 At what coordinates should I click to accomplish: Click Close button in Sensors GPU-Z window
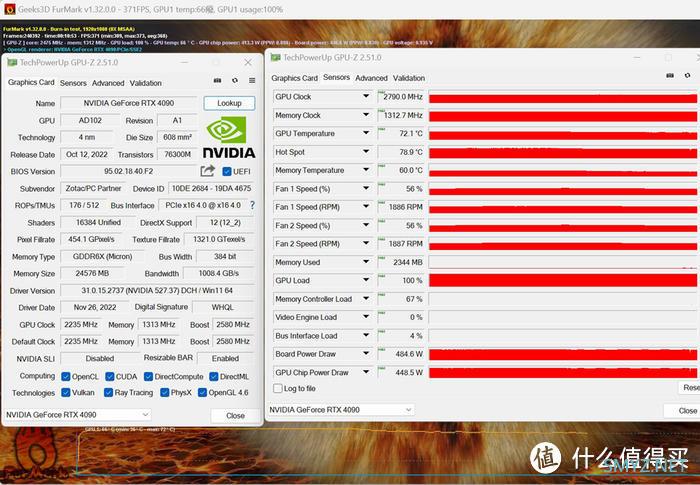(683, 410)
